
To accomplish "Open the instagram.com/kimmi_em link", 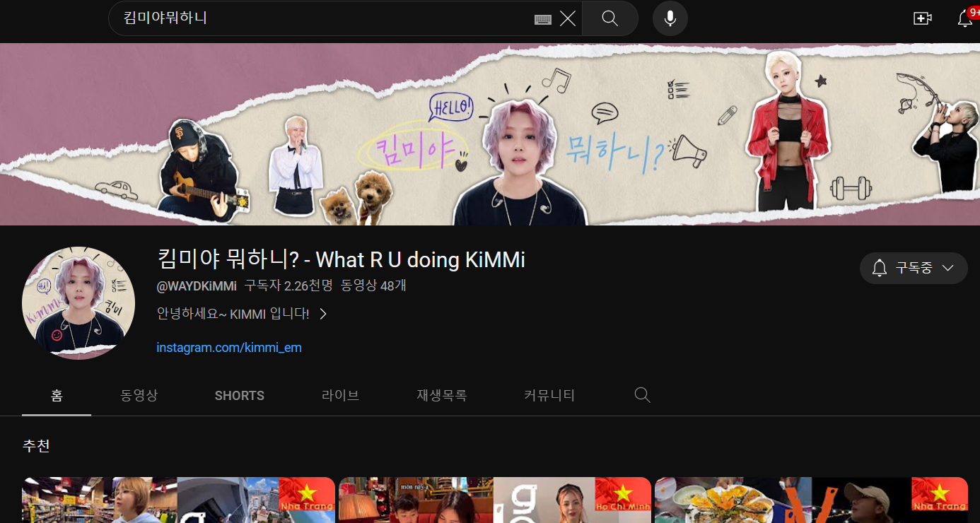I will pos(229,348).
